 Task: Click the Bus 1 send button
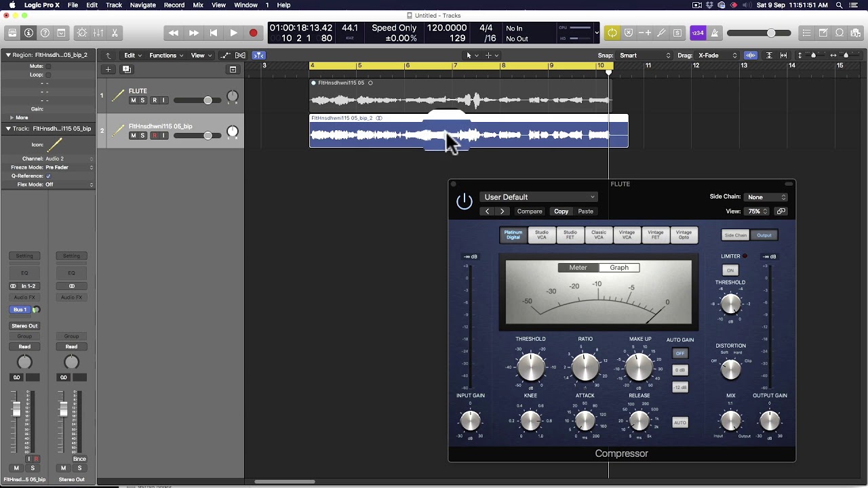click(20, 310)
